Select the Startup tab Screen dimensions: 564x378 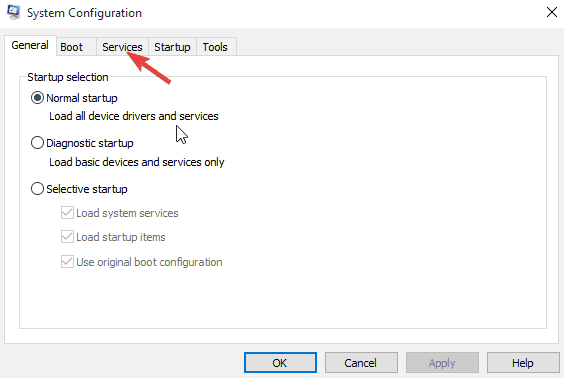[172, 47]
